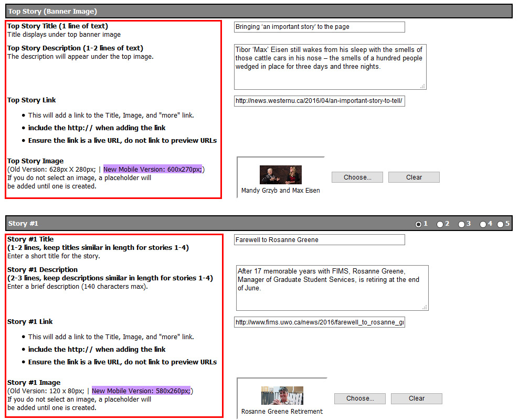Select radio button 2 in Story #1 header
The image size is (519, 420).
[x=440, y=224]
